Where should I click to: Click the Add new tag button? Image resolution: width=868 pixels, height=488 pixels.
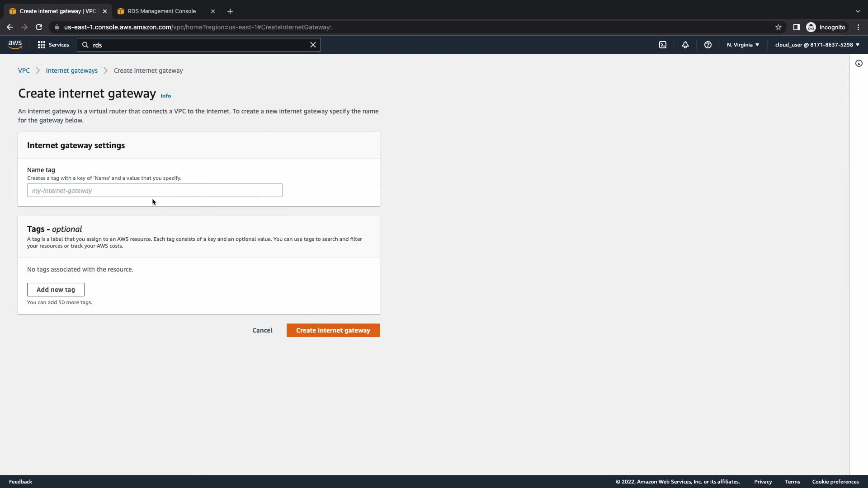56,290
